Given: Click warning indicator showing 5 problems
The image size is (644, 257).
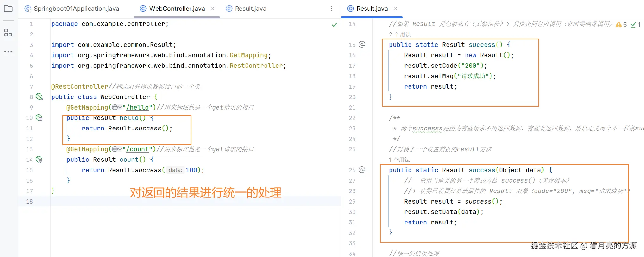Looking at the screenshot, I should 621,25.
